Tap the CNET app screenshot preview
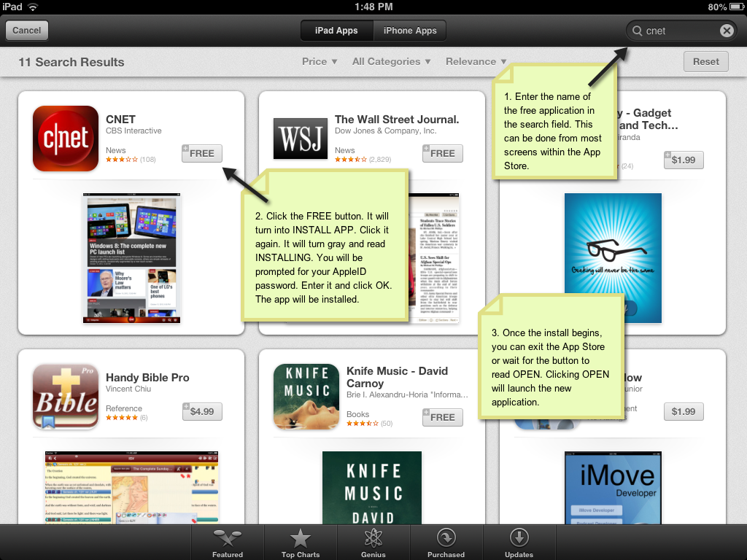Viewport: 747px width, 560px height. point(131,258)
